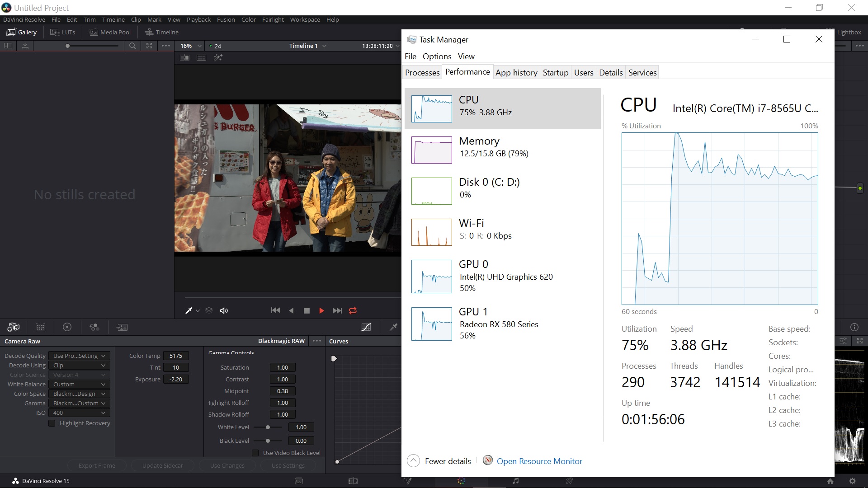Switch to the Processes tab

(x=422, y=72)
